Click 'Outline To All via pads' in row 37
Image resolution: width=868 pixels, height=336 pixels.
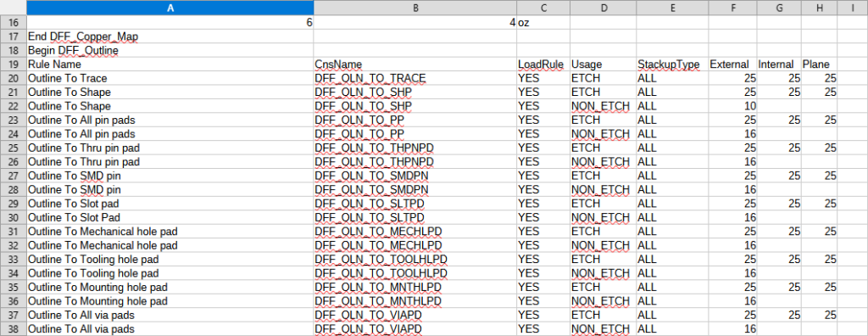click(x=170, y=315)
